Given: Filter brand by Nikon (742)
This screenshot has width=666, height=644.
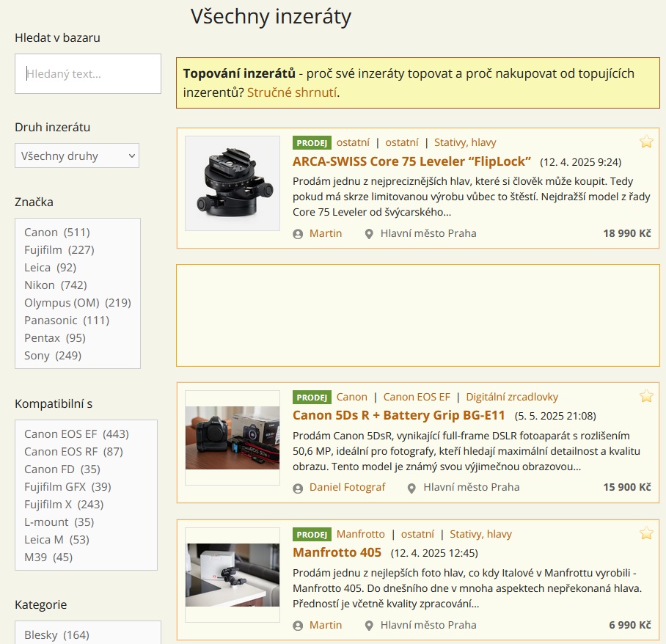Looking at the screenshot, I should pyautogui.click(x=56, y=285).
